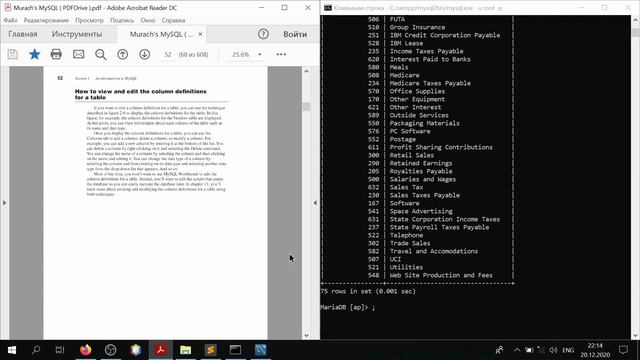Click the battery tray icon

click(529, 350)
